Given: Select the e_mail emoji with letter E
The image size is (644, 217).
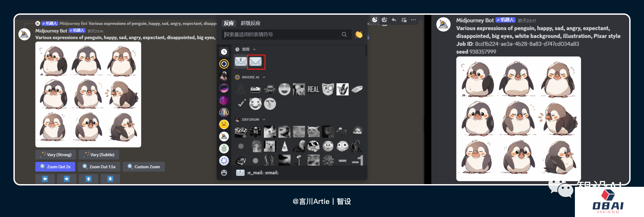Looking at the screenshot, I should [240, 62].
